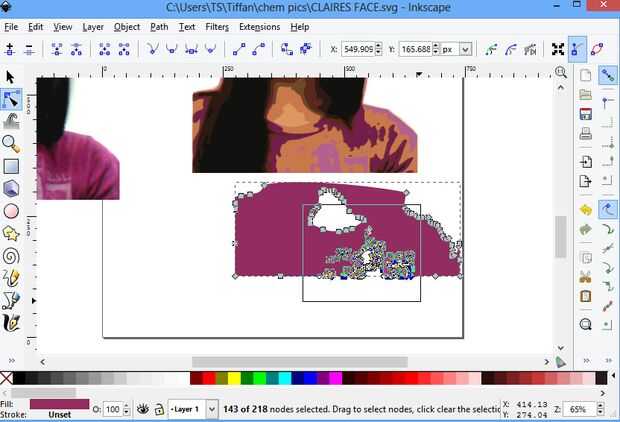Select the Selector arrow tool

pos(11,77)
